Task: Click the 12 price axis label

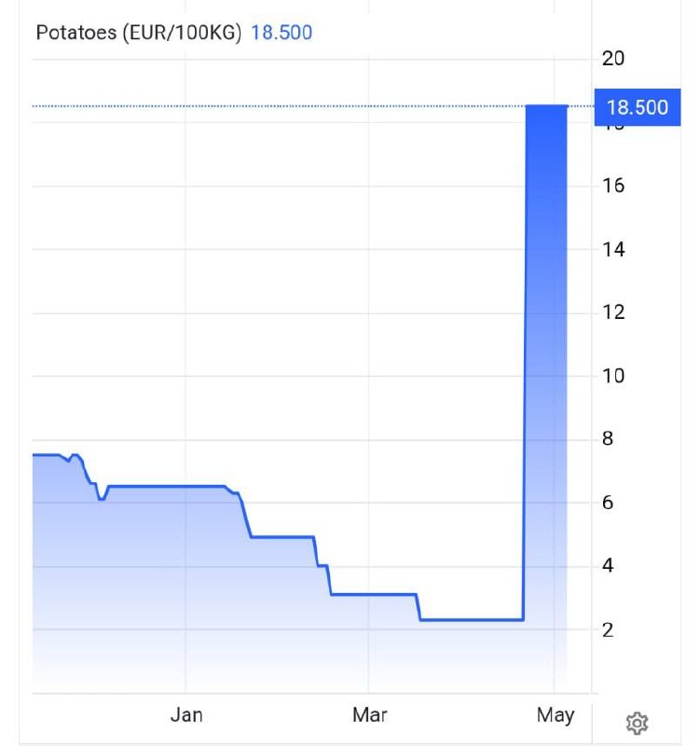Action: [x=613, y=312]
